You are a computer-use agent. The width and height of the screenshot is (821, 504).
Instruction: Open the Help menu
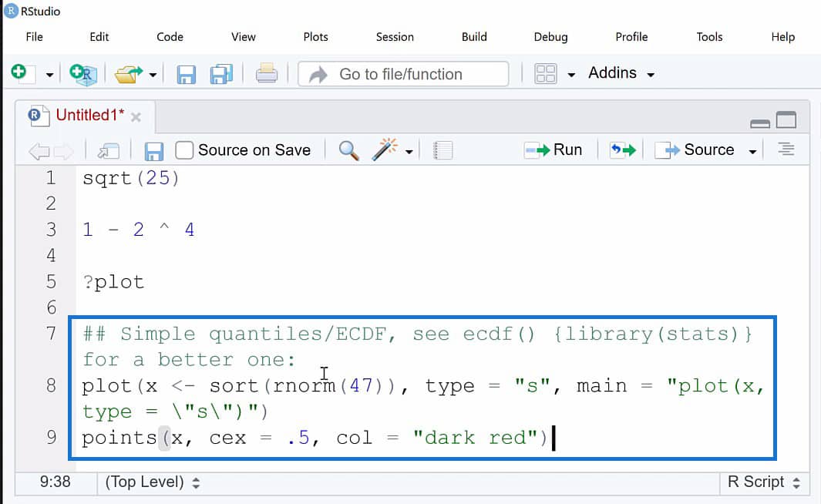[x=782, y=37]
